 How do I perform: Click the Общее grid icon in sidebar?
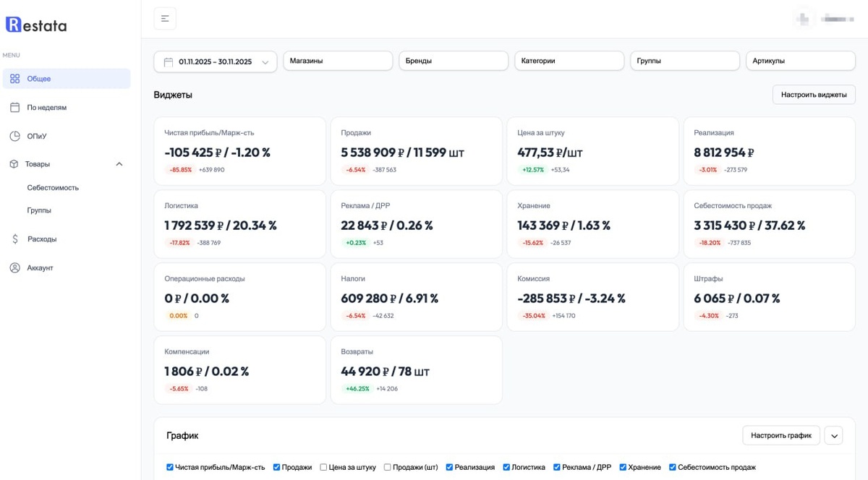pos(14,79)
